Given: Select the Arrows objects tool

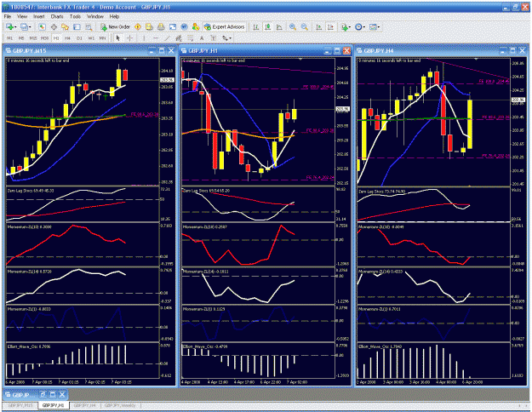Looking at the screenshot, I should tap(225, 38).
